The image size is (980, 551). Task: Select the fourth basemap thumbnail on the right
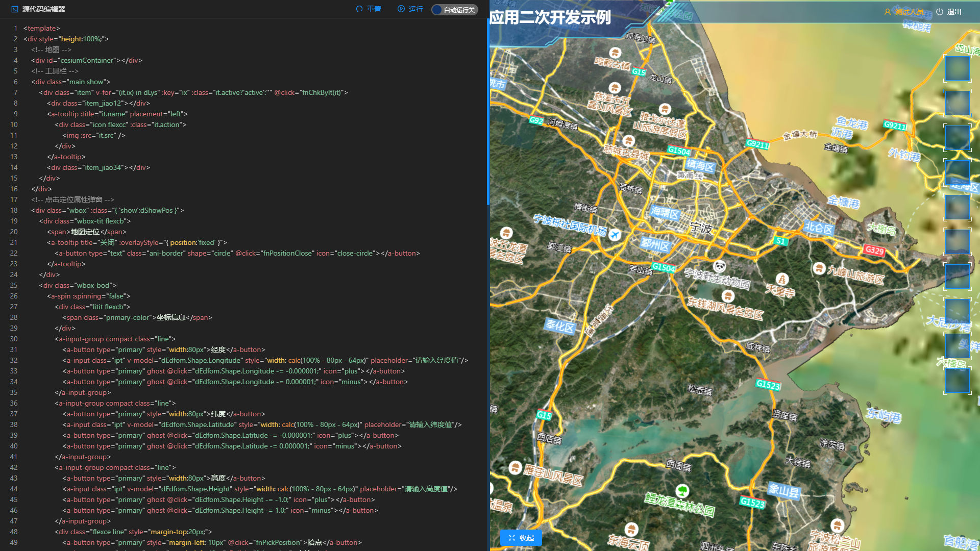point(957,172)
